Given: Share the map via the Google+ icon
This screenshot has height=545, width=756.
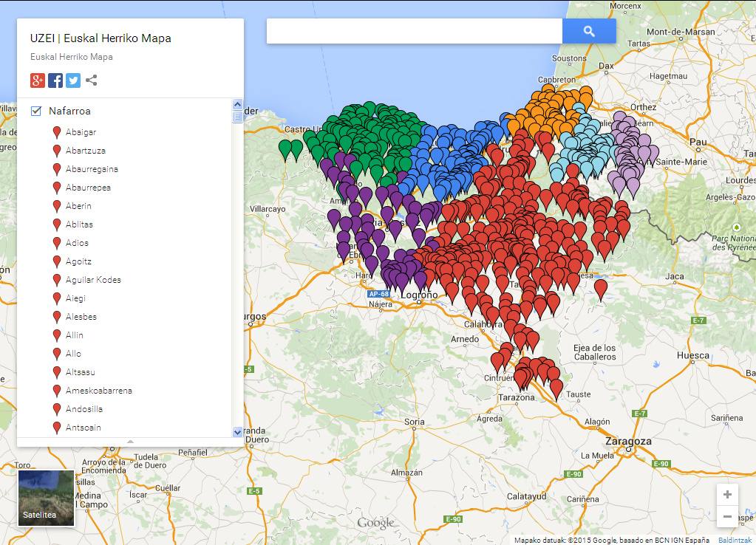Looking at the screenshot, I should tap(37, 80).
